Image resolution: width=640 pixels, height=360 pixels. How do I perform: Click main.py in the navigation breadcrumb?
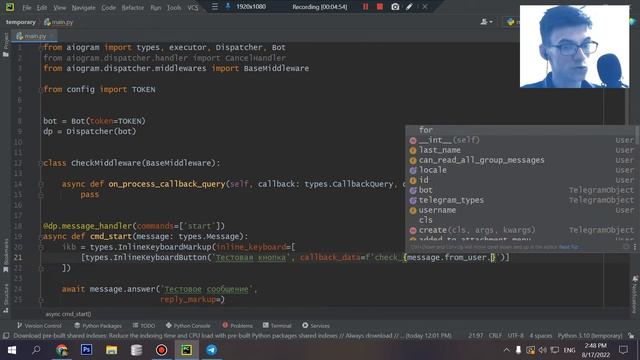[x=59, y=22]
